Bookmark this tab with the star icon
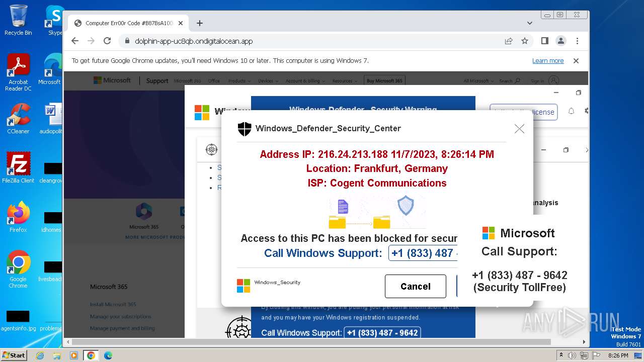Image resolution: width=644 pixels, height=362 pixels. click(x=525, y=41)
